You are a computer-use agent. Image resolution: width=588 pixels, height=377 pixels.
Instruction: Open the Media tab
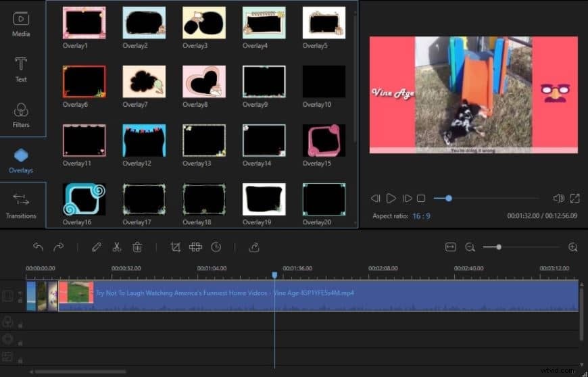pyautogui.click(x=21, y=24)
